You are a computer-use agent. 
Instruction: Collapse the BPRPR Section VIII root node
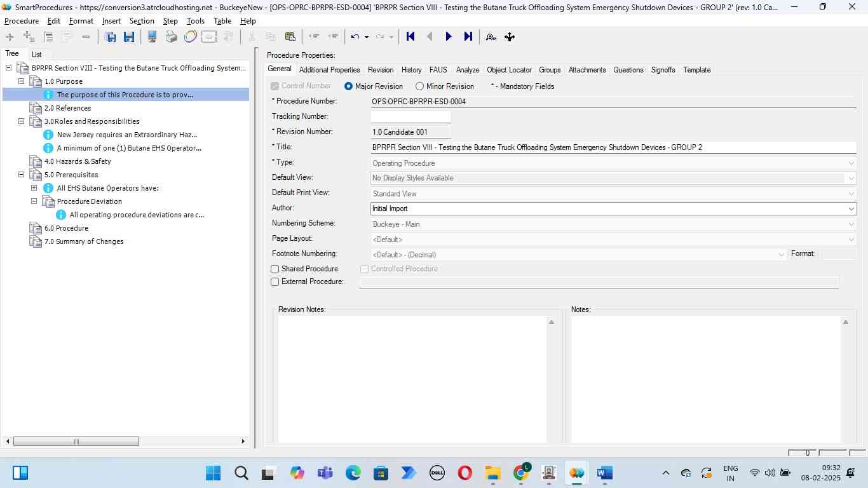[x=8, y=68]
